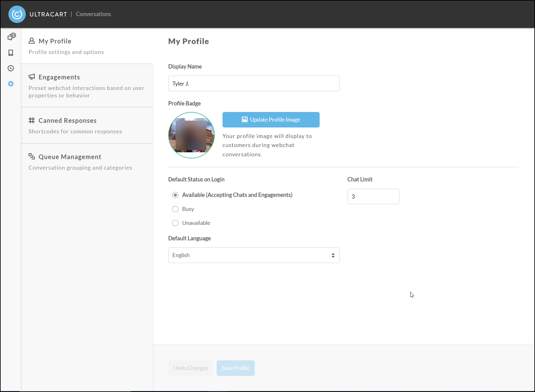Open the chat conversations icon with badge

pyautogui.click(x=11, y=37)
